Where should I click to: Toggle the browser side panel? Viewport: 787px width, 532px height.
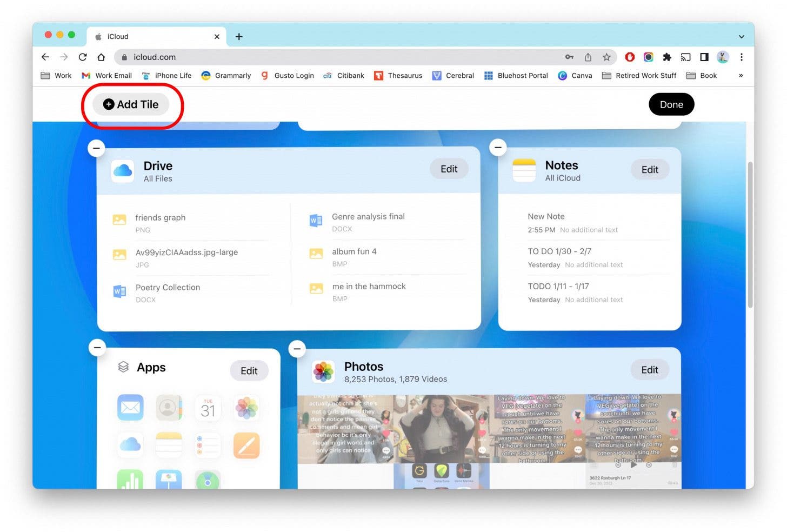704,57
